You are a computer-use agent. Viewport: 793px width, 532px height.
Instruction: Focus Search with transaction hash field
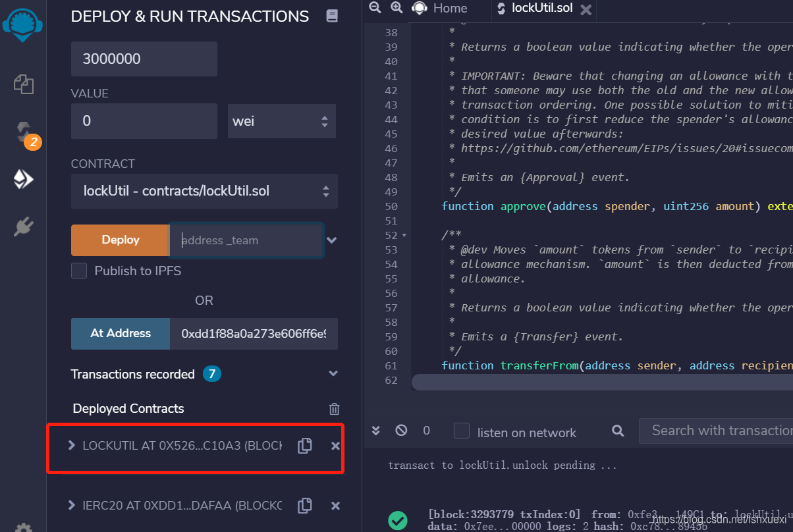point(716,431)
